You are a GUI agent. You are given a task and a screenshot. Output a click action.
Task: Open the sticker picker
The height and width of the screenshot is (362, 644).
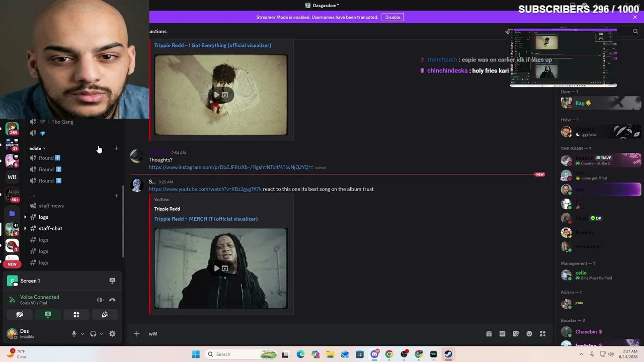(516, 334)
